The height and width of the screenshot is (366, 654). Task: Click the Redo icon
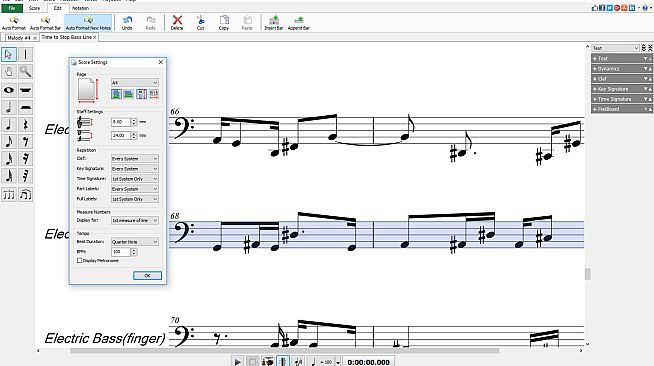(x=151, y=23)
